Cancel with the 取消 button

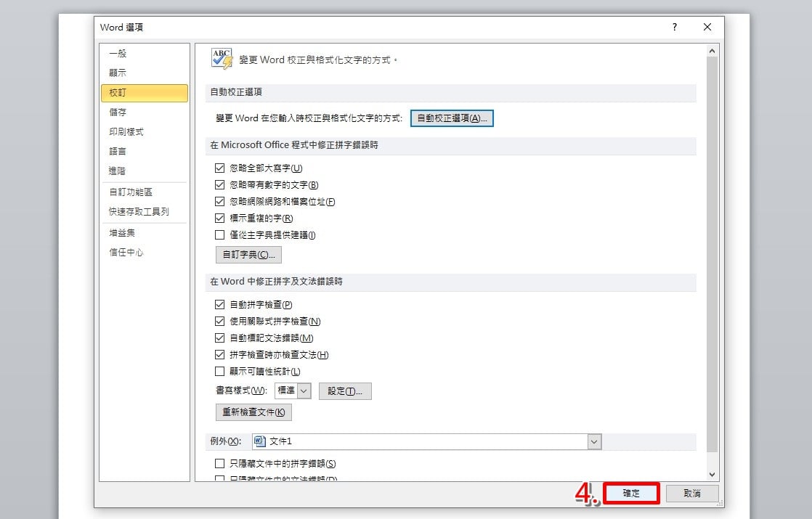click(692, 493)
